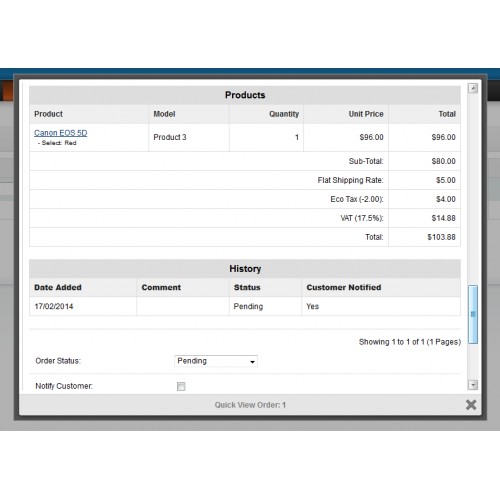The image size is (500, 500).
Task: Click the scrollbar down arrow
Action: coord(473,385)
